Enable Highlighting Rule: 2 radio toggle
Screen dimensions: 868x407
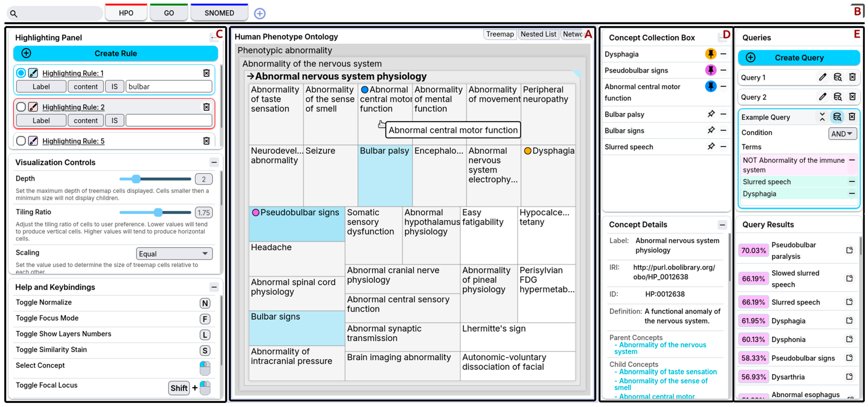tap(21, 107)
